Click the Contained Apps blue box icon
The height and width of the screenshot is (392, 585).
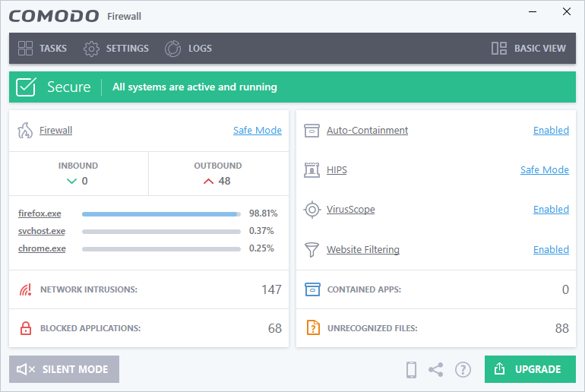click(x=312, y=289)
